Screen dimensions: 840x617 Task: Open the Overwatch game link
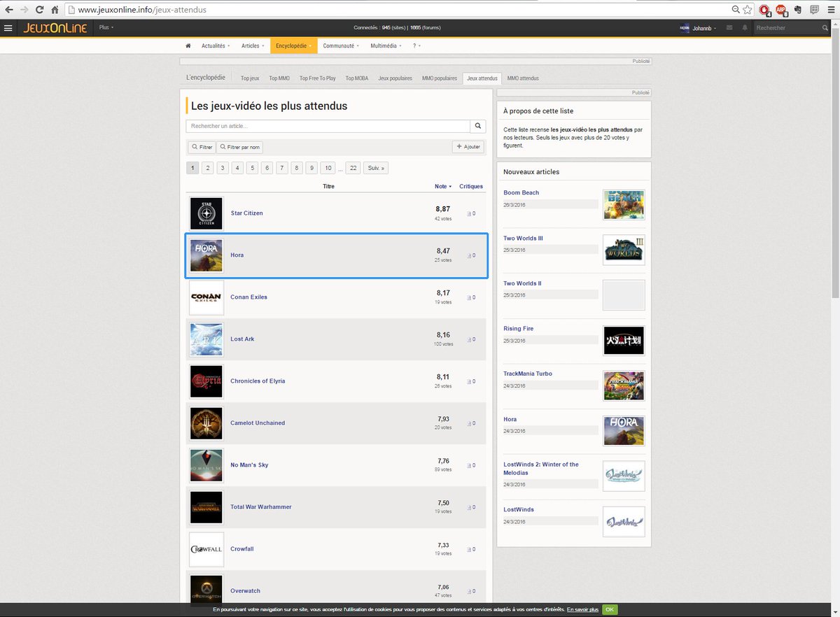(x=245, y=591)
